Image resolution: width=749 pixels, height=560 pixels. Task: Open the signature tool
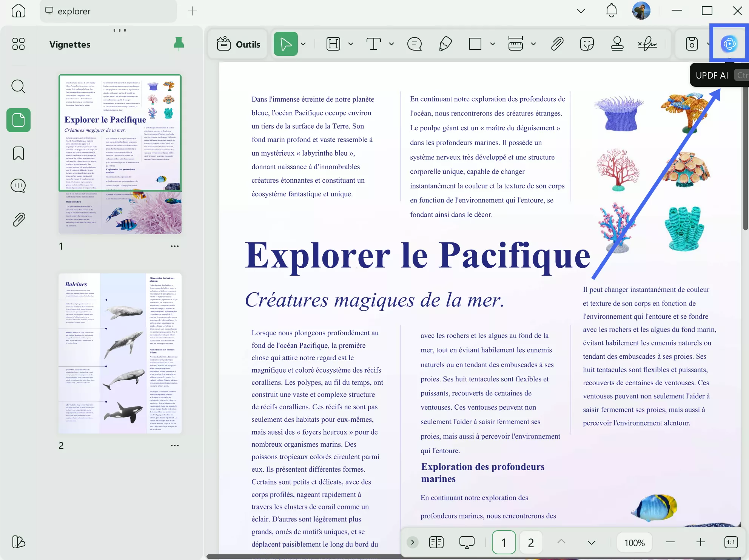click(647, 44)
